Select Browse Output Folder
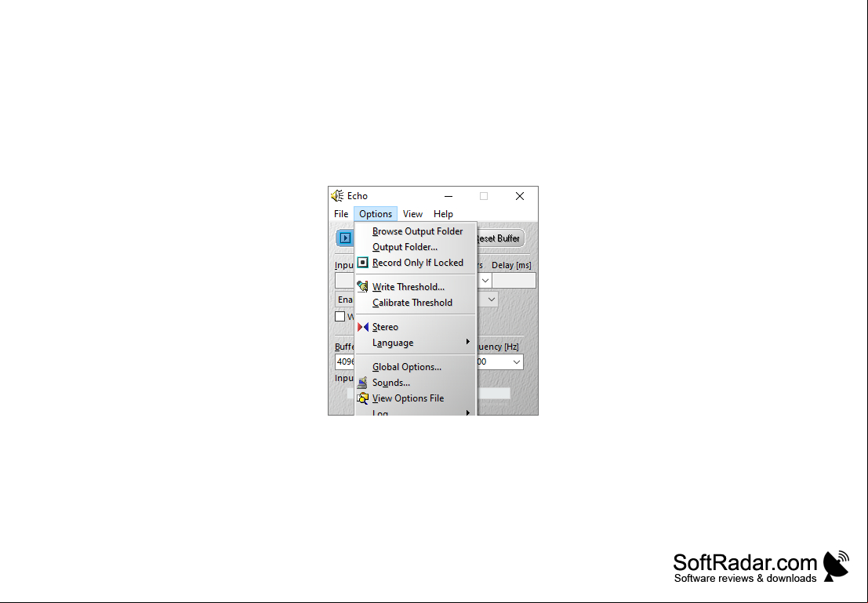This screenshot has width=868, height=603. [415, 231]
